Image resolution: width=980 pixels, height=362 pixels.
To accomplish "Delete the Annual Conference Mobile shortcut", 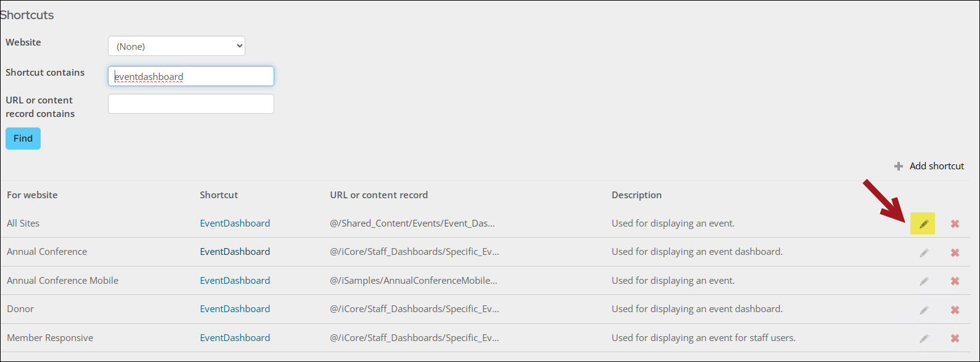I will (x=955, y=281).
